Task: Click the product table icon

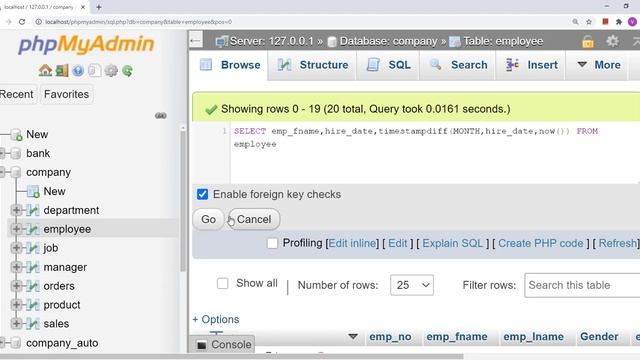Action: [x=33, y=304]
